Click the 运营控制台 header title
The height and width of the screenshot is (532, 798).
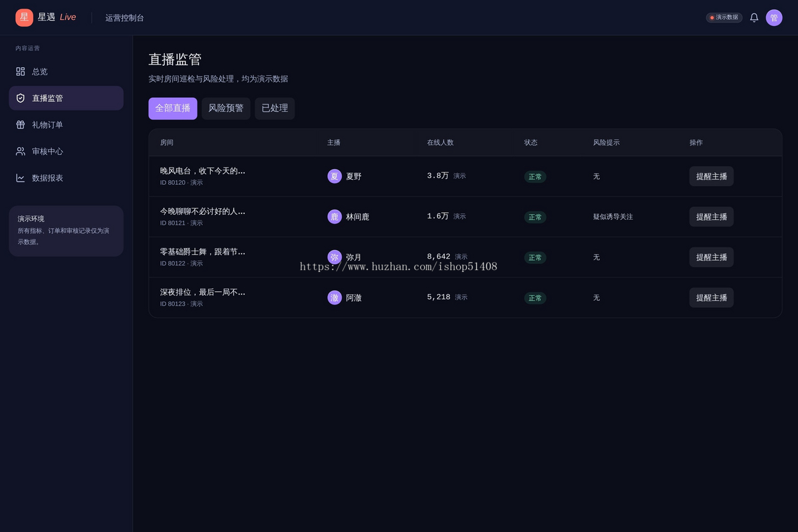(124, 18)
